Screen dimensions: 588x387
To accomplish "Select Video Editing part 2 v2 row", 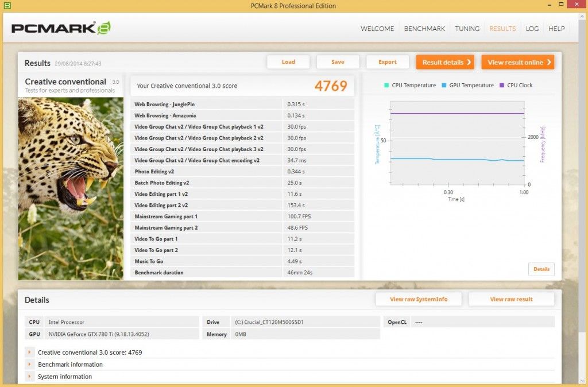I will 242,205.
